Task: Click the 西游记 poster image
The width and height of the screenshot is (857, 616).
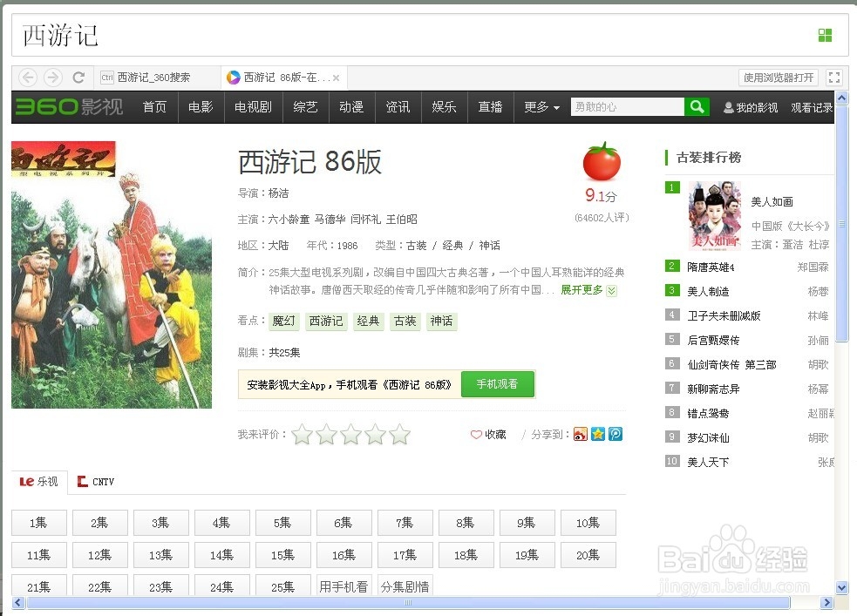Action: pos(112,274)
